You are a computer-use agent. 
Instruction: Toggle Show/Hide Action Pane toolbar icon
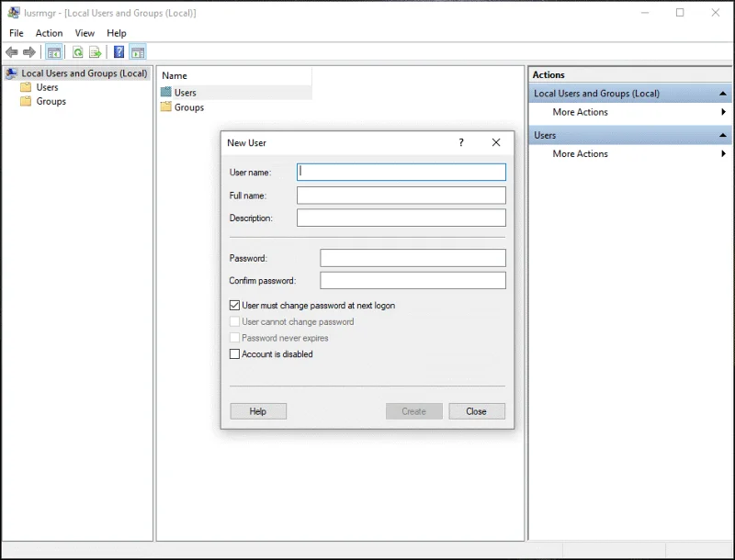point(137,52)
